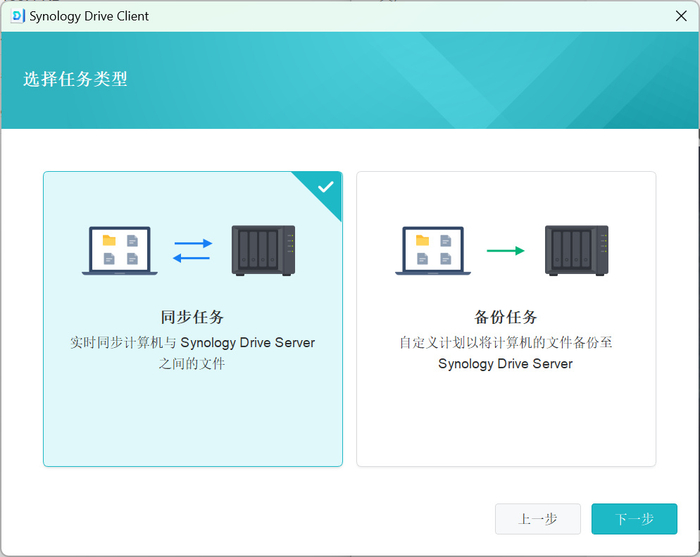Image resolution: width=700 pixels, height=557 pixels.
Task: Go to the next step with 下一步
Action: [x=634, y=519]
